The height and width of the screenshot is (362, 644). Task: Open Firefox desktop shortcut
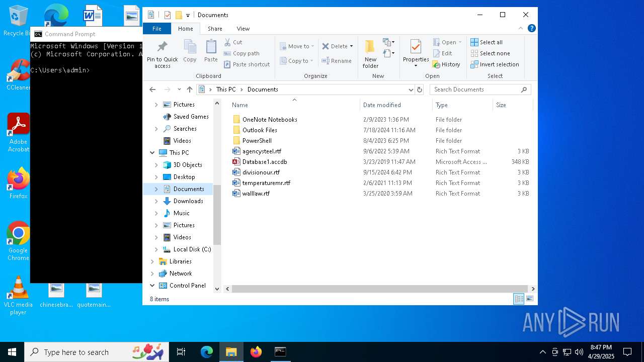pyautogui.click(x=18, y=183)
